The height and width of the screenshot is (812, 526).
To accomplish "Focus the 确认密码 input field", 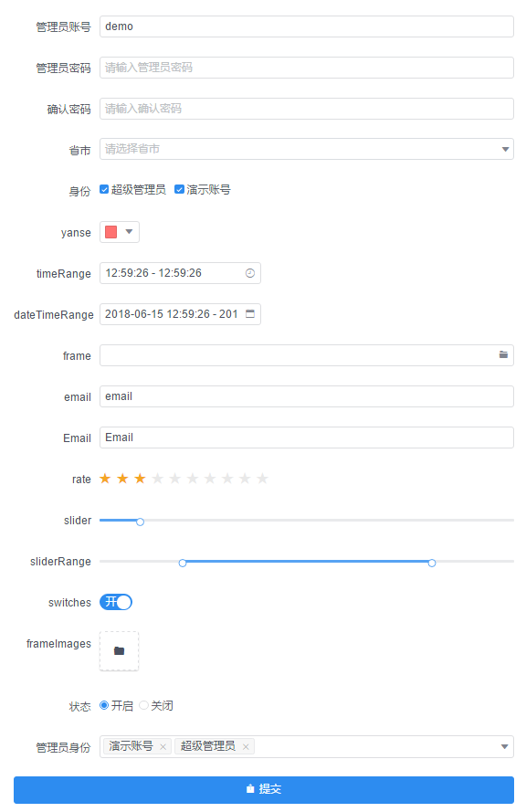I will coord(307,109).
